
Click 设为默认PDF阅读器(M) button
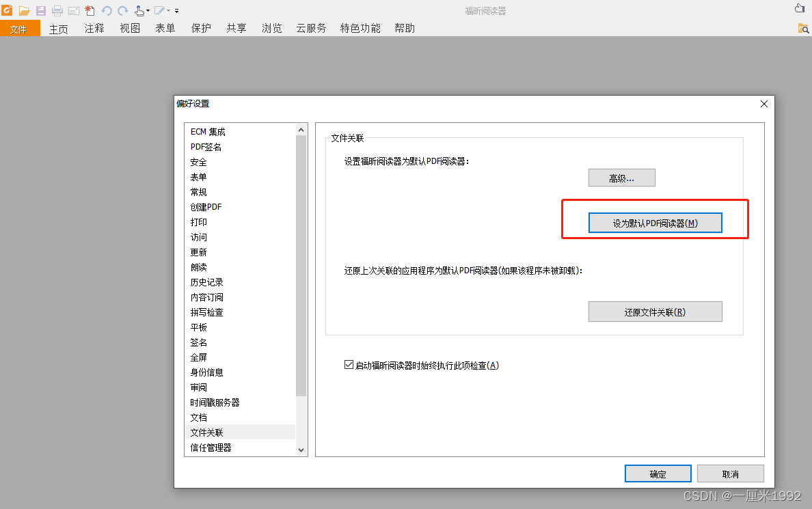click(x=655, y=223)
